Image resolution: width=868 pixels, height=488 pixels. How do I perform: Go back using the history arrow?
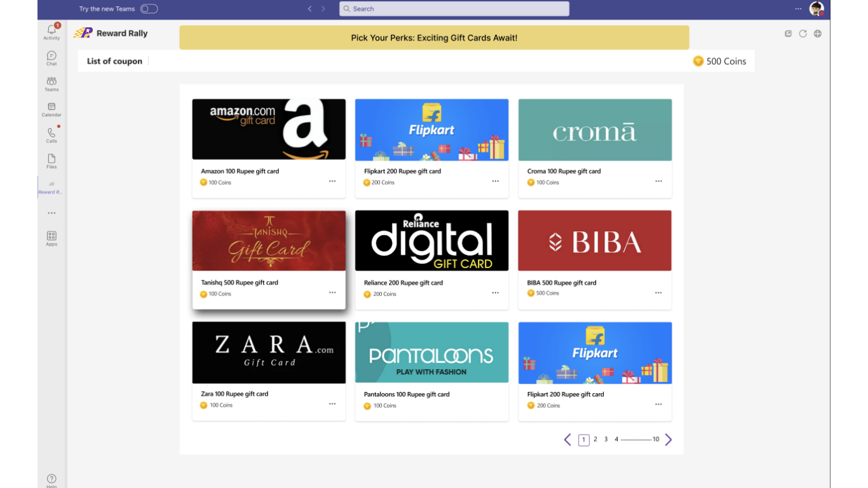[309, 9]
